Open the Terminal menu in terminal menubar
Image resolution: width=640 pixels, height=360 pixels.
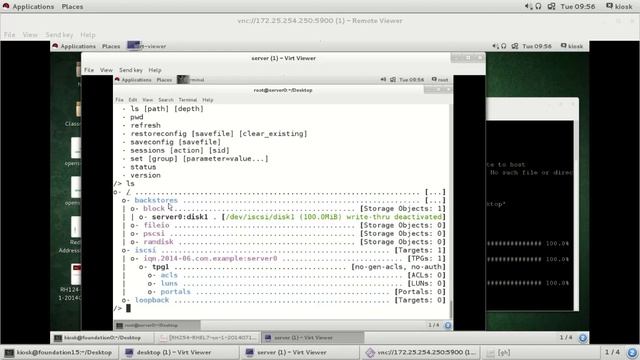187,100
